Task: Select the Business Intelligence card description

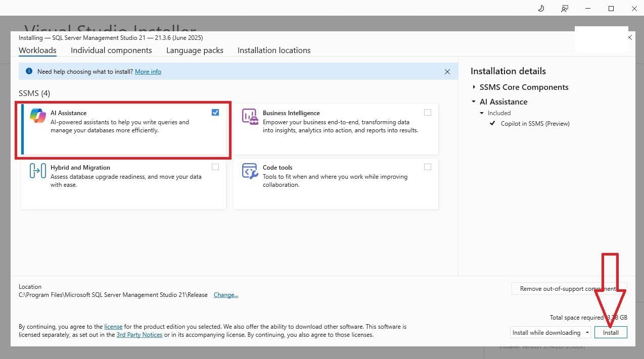Action: [340, 126]
